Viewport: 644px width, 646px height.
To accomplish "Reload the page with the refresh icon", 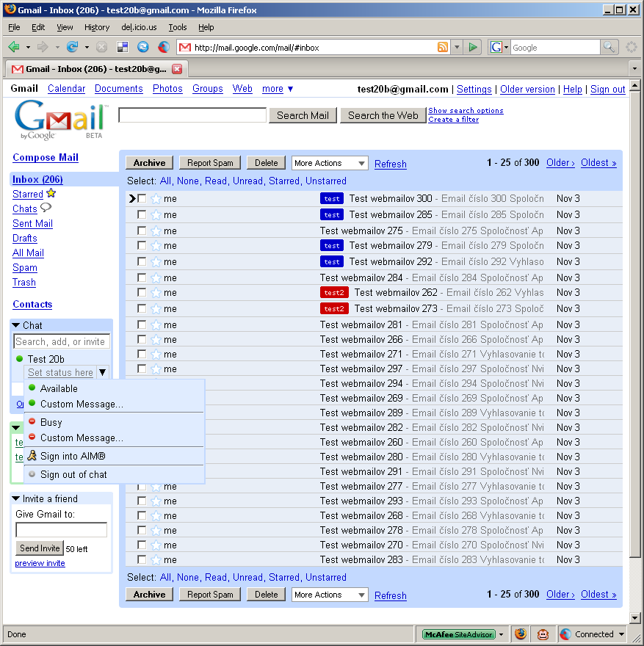I will click(73, 48).
